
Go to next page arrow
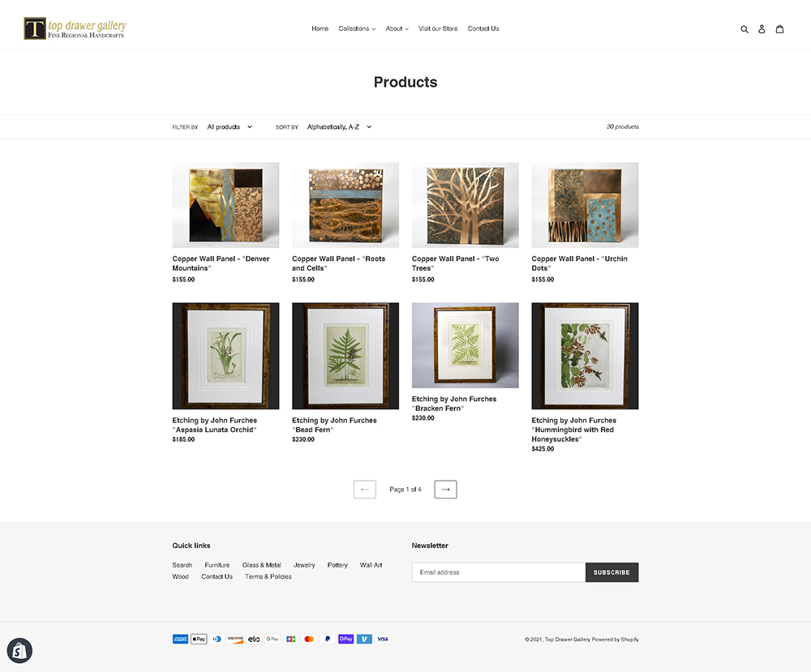point(445,489)
